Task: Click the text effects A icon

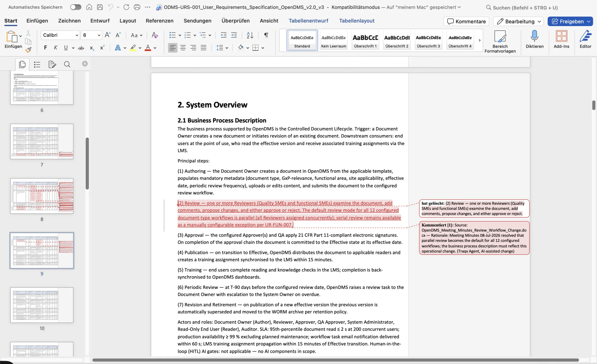Action: [118, 48]
